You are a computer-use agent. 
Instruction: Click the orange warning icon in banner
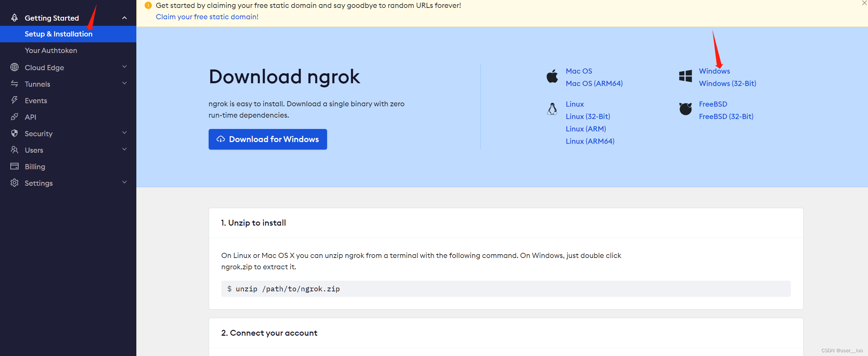148,6
